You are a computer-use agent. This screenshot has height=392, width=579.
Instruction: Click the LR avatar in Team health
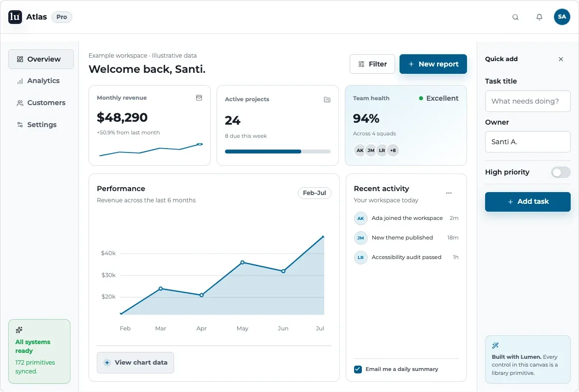[382, 150]
